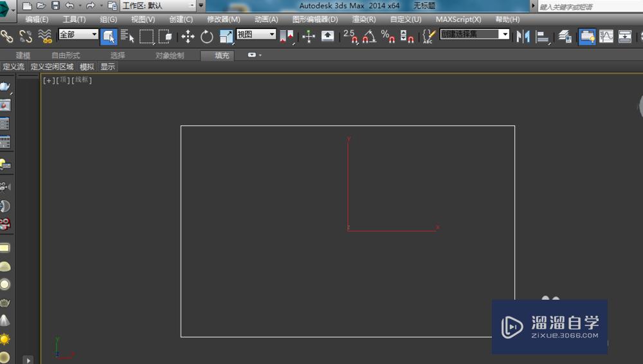Switch to the 选择 ribbon tab
This screenshot has width=643, height=364.
(118, 55)
